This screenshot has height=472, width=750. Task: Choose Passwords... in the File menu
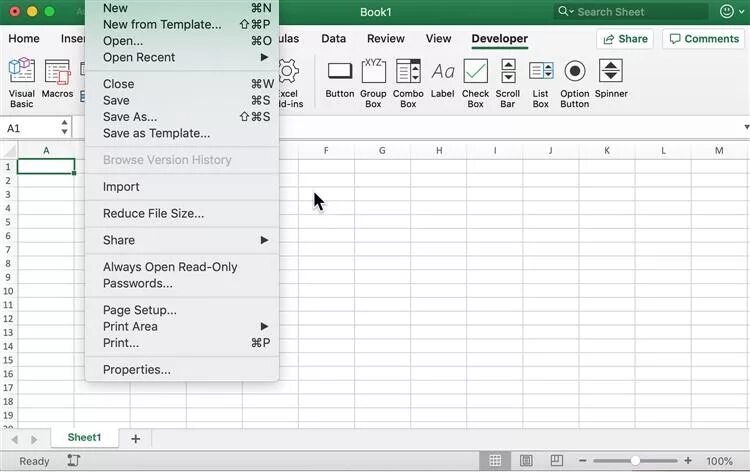182,284
